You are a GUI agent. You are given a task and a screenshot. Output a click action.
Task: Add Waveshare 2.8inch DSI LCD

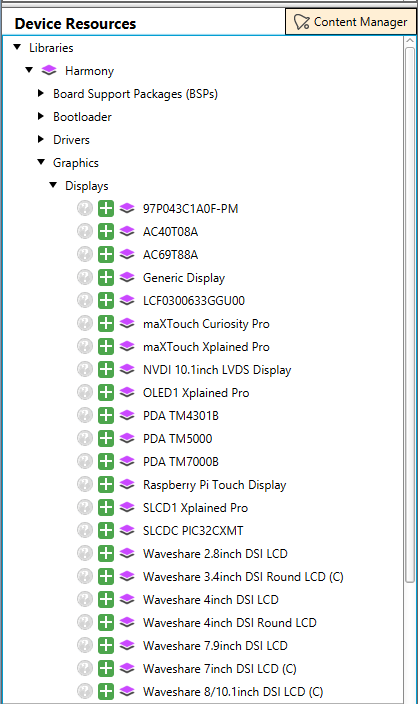click(x=106, y=553)
